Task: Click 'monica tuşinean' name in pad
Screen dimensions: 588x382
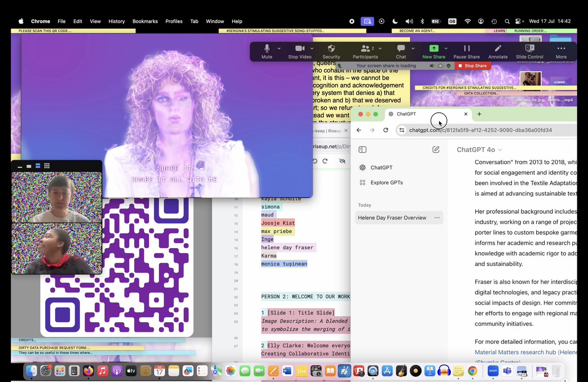Action: (284, 264)
